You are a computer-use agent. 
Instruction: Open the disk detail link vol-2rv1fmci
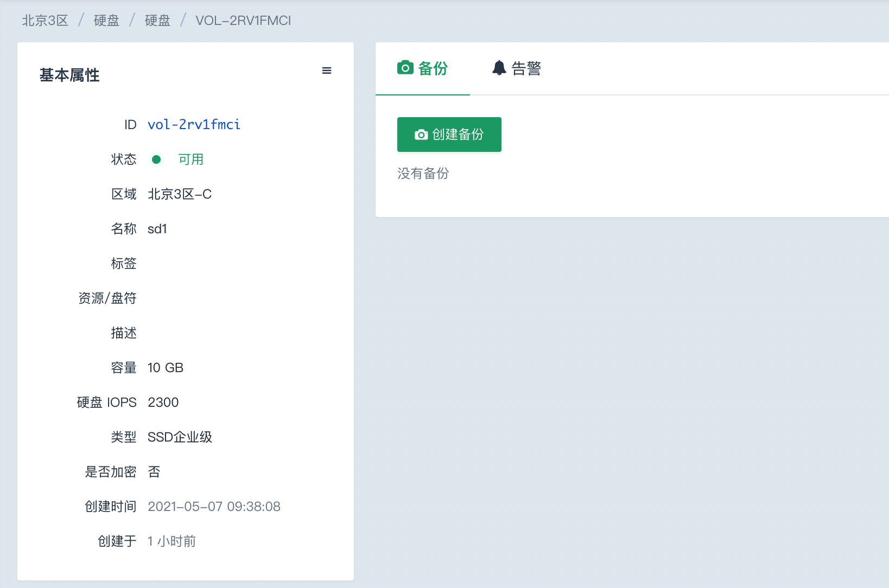pyautogui.click(x=194, y=124)
